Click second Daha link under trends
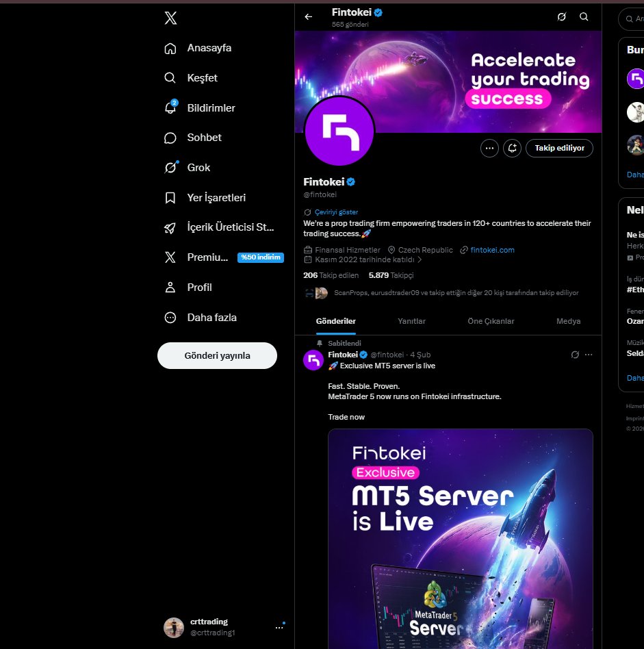This screenshot has height=649, width=644. point(635,378)
